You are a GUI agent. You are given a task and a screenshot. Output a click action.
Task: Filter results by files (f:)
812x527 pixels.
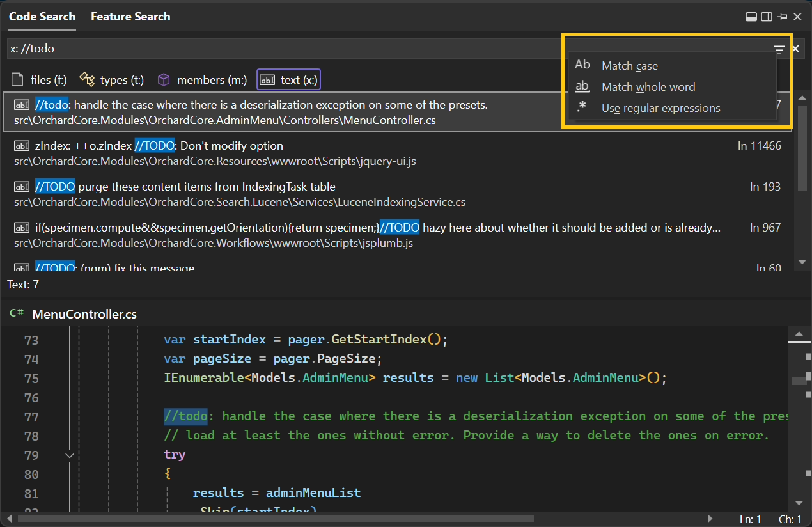coord(40,80)
